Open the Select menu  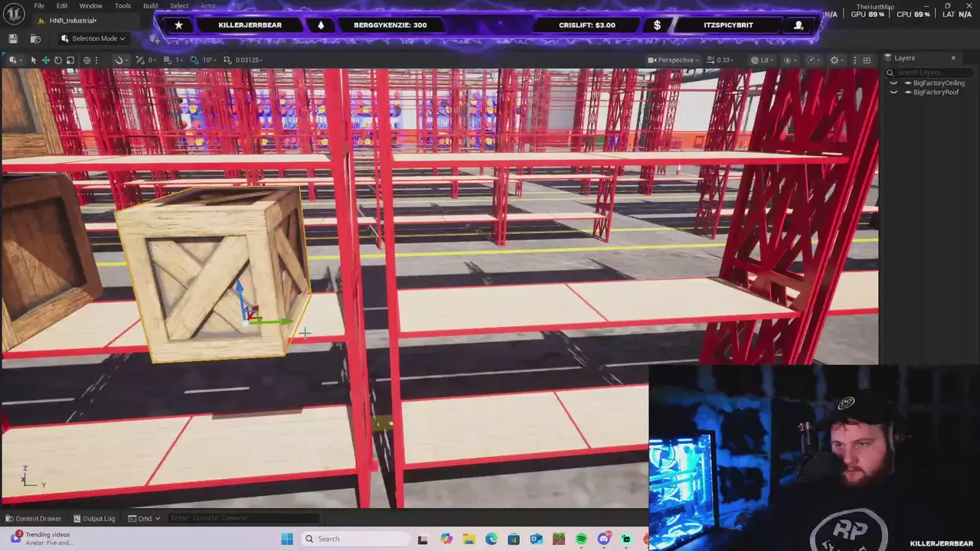coord(179,6)
